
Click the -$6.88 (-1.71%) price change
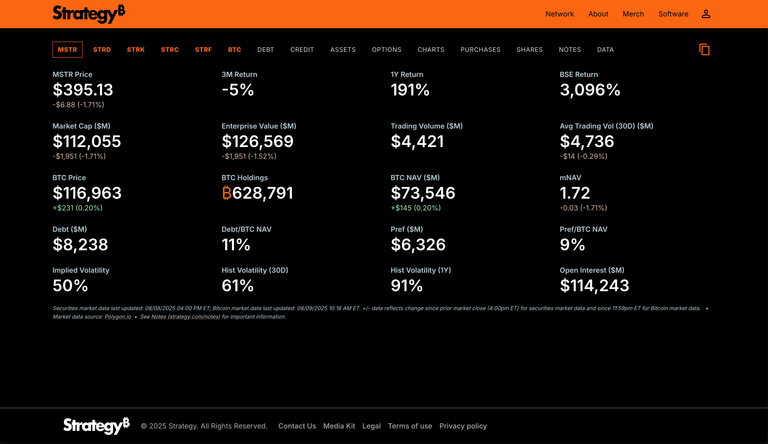(x=78, y=105)
